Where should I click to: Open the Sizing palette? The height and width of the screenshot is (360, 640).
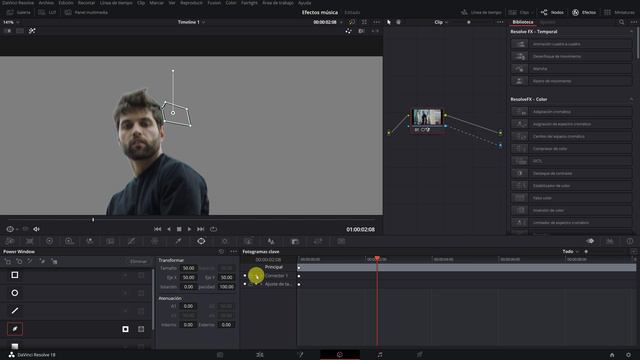318,241
